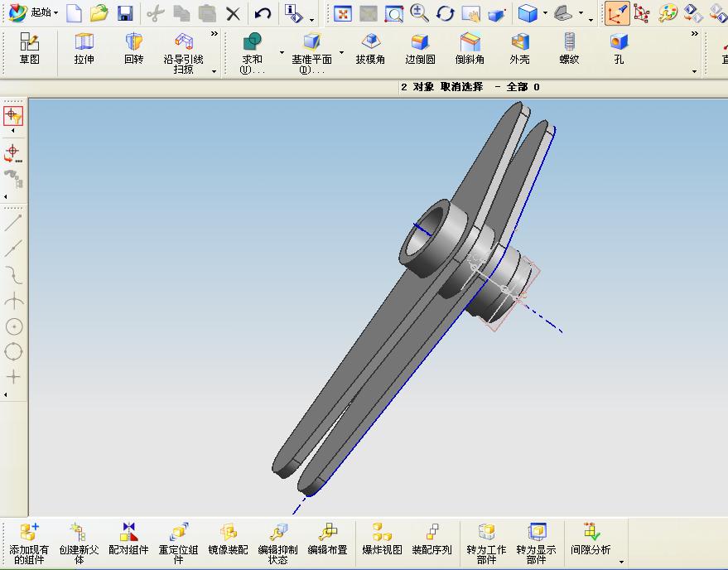Select the 边倒圆 edge blend tool
The height and width of the screenshot is (570, 728).
[x=420, y=48]
